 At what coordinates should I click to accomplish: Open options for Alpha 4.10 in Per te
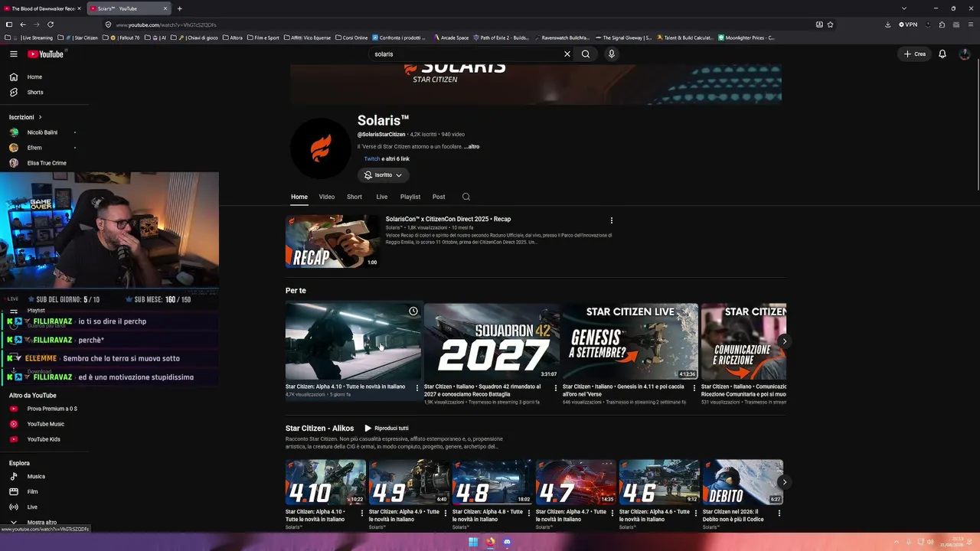click(417, 388)
